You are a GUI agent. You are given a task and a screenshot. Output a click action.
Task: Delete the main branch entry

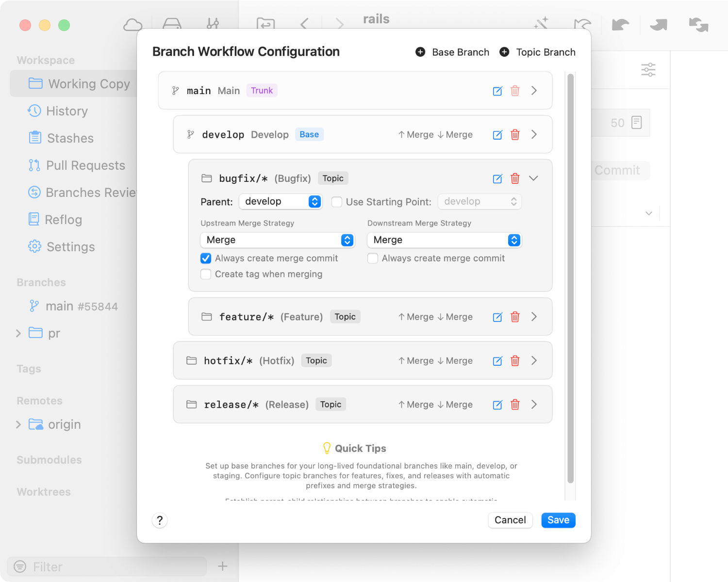[515, 91]
